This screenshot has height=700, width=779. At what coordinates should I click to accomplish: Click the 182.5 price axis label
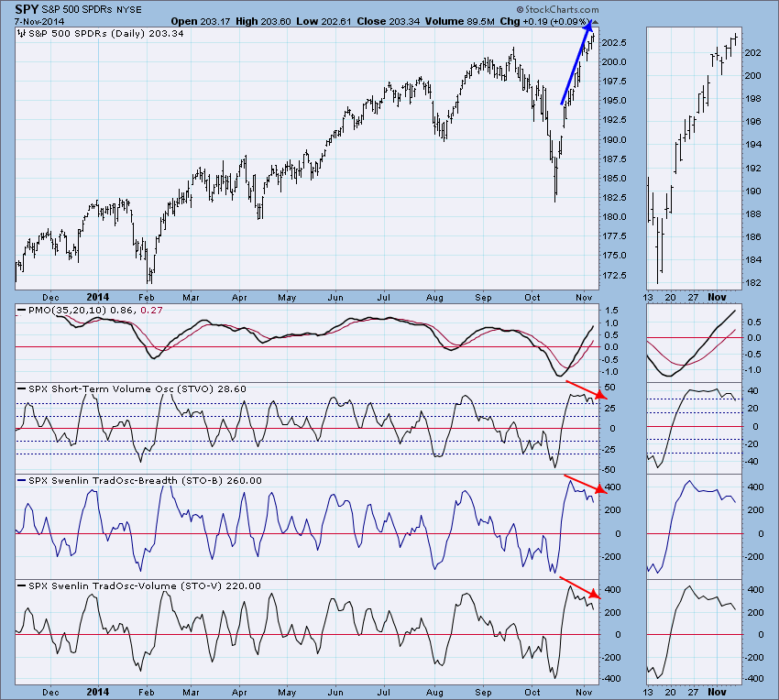(x=613, y=198)
